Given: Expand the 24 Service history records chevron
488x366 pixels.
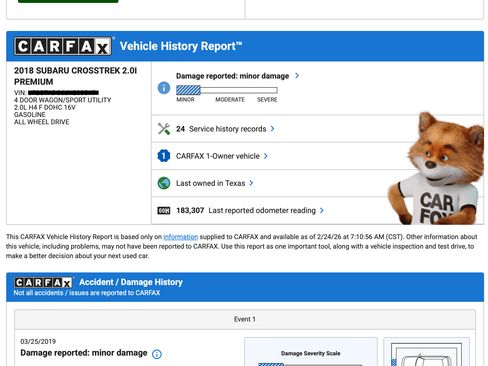Looking at the screenshot, I should click(x=272, y=129).
